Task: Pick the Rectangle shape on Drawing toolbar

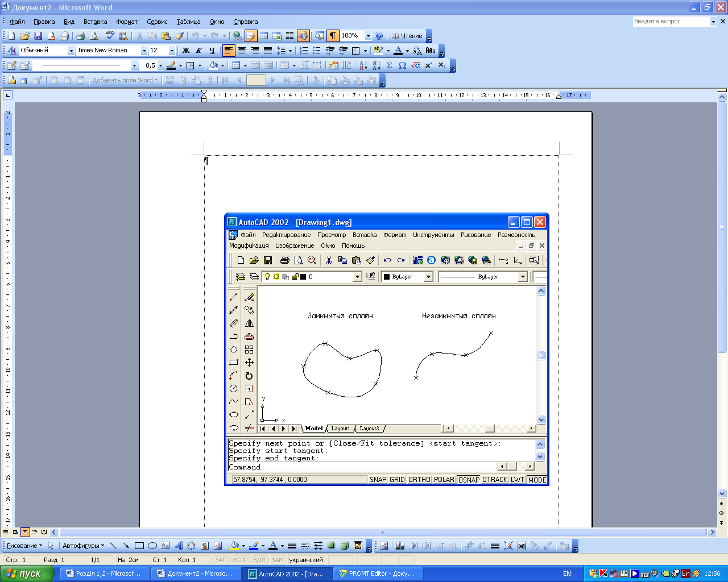Action: tap(139, 546)
